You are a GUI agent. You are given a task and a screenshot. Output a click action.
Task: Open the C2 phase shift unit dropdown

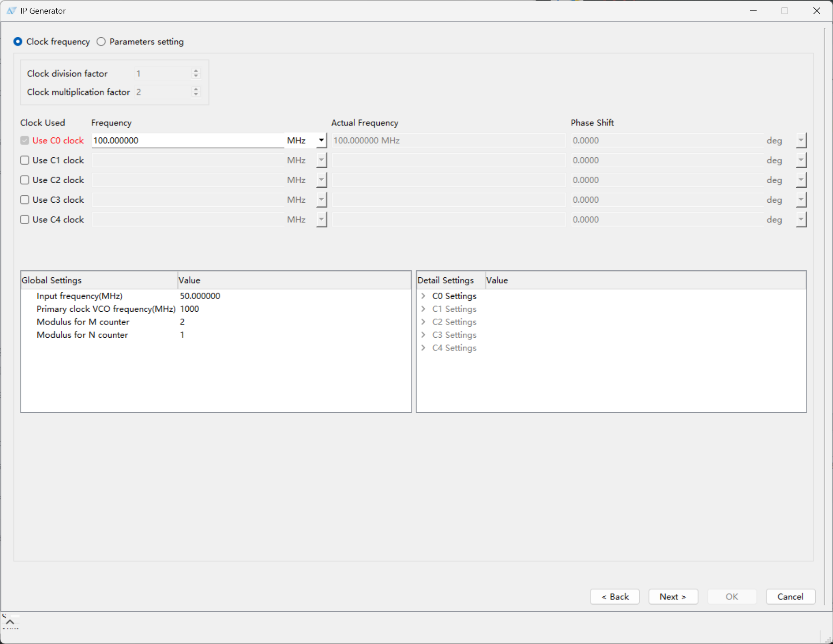tap(801, 180)
